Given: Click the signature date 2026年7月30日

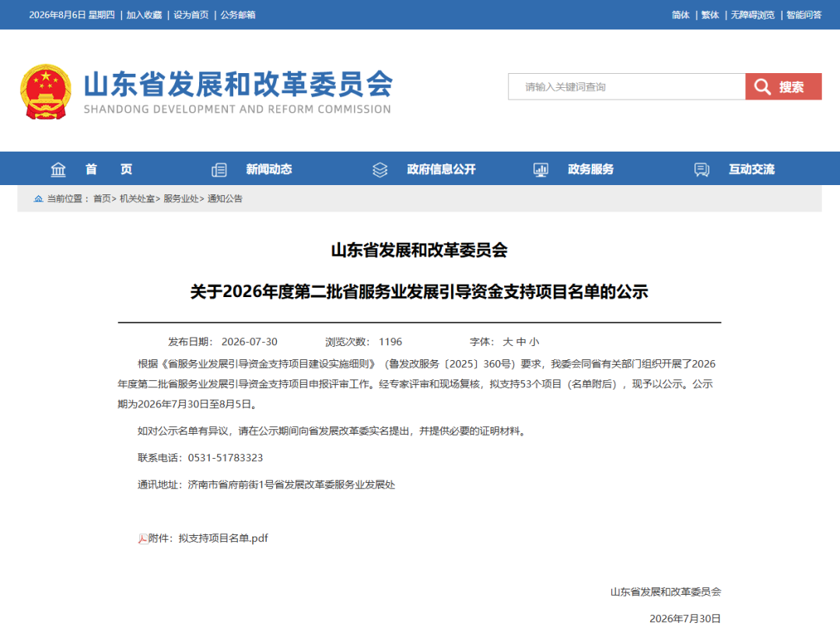Looking at the screenshot, I should 685,618.
